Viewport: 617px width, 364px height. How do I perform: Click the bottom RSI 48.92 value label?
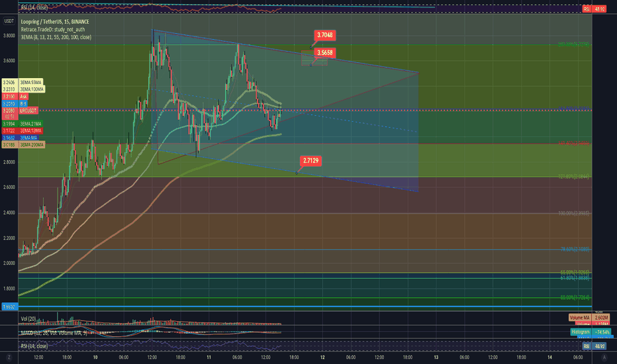(594, 346)
